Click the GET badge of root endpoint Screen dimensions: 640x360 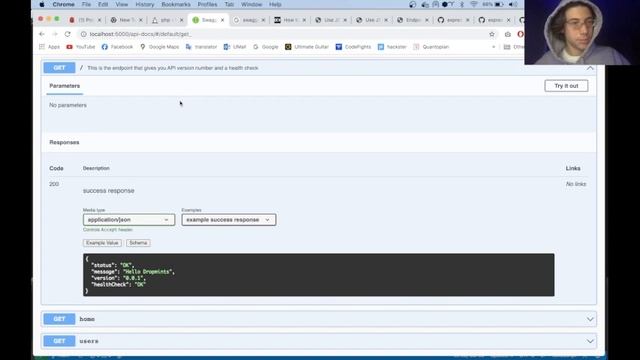click(x=60, y=68)
